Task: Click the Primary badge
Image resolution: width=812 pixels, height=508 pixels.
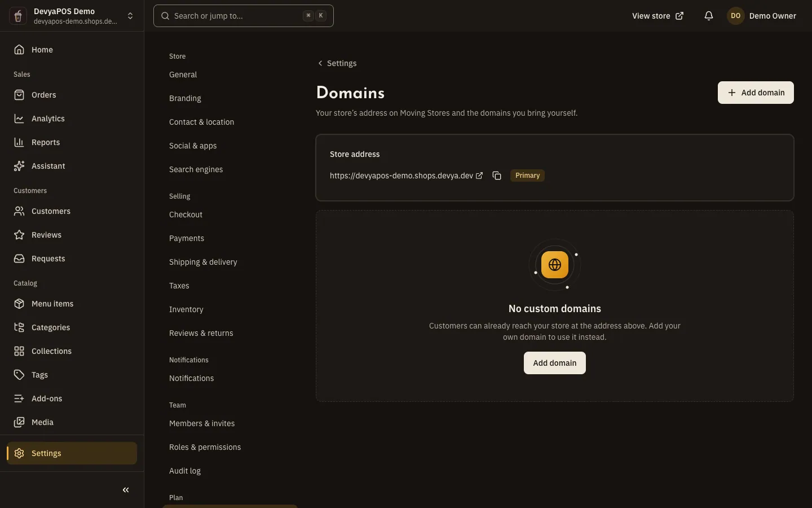Action: point(528,176)
